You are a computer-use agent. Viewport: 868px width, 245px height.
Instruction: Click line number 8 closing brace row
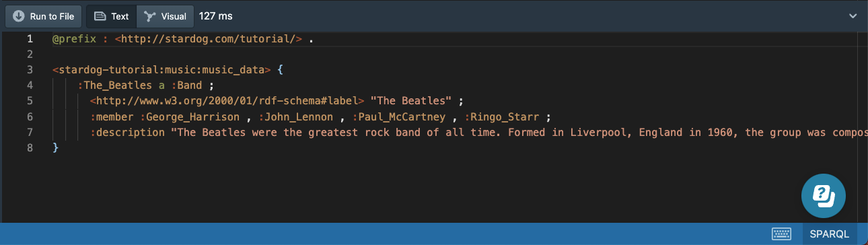tap(30, 147)
